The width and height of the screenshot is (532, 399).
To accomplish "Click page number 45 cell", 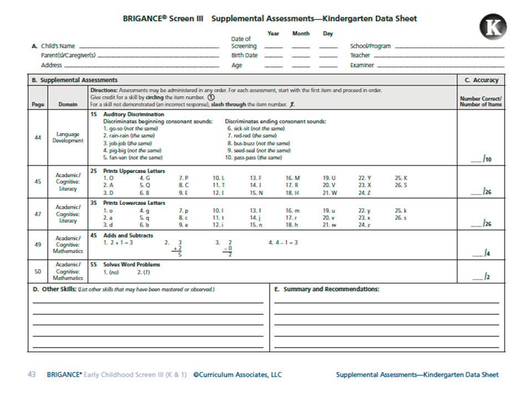I will coord(38,182).
